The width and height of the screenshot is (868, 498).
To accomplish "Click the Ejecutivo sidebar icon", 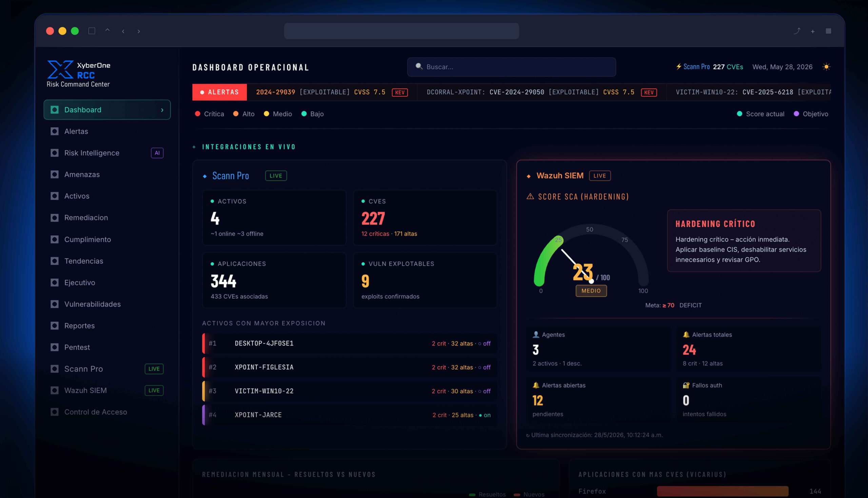I will point(54,283).
